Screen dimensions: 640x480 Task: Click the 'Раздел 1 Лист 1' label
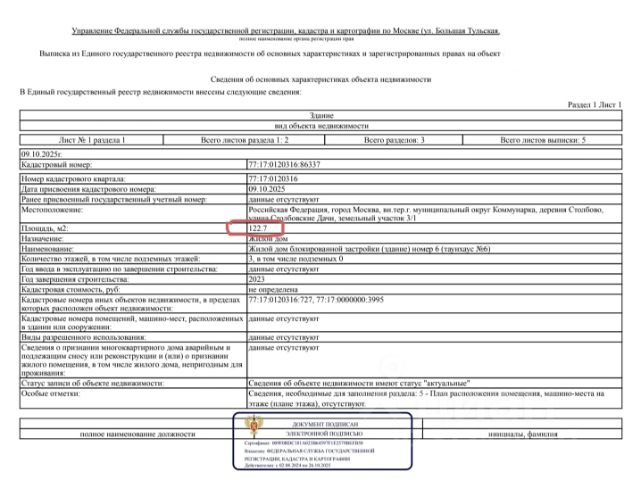click(x=594, y=105)
